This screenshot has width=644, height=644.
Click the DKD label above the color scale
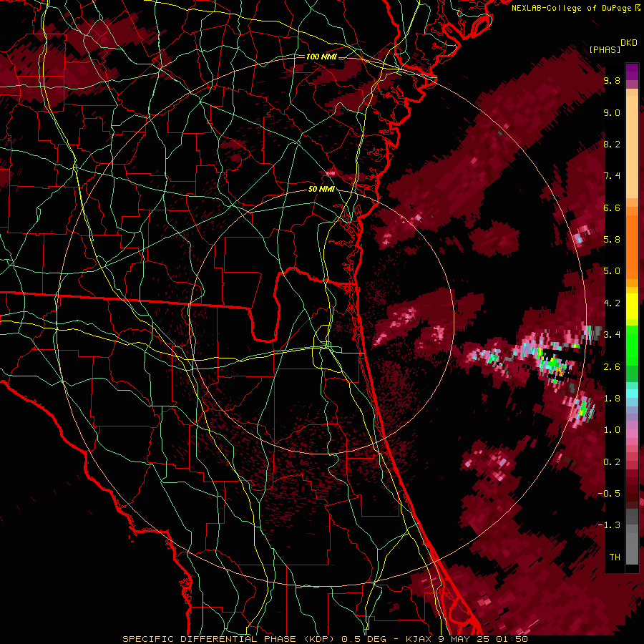[629, 43]
